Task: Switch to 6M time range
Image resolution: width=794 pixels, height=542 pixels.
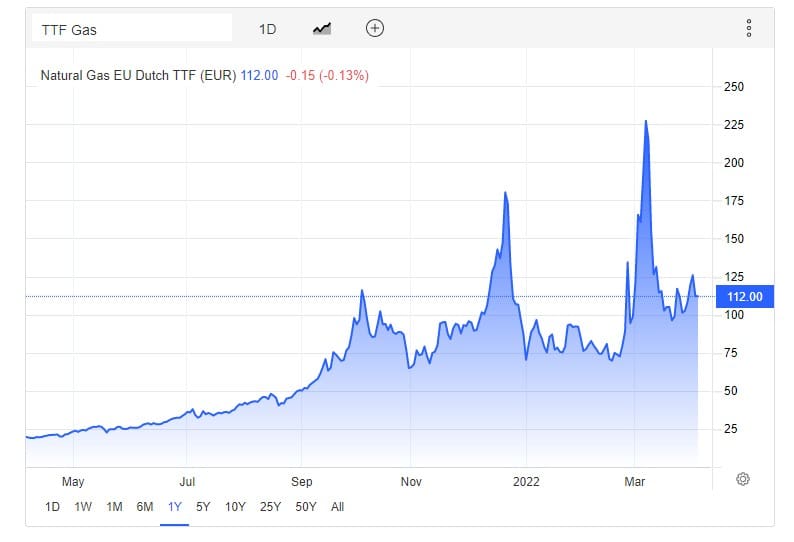Action: tap(145, 507)
